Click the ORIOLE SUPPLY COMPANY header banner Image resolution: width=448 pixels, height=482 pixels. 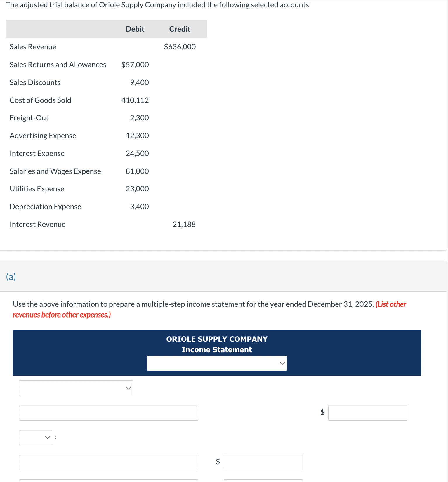coord(216,339)
